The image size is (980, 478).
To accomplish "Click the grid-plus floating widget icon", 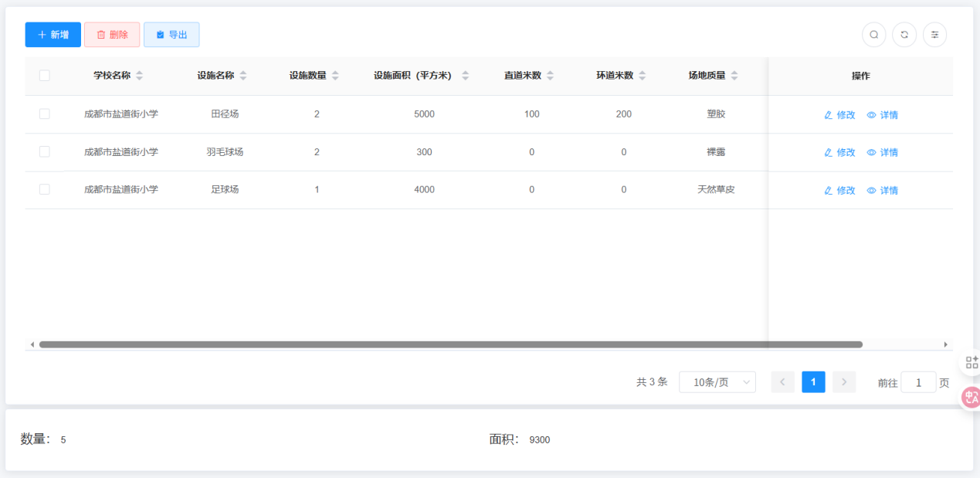I will tap(972, 363).
